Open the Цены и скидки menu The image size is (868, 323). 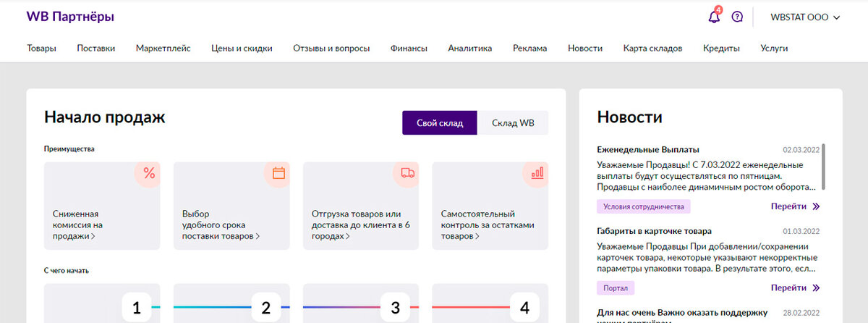point(242,49)
